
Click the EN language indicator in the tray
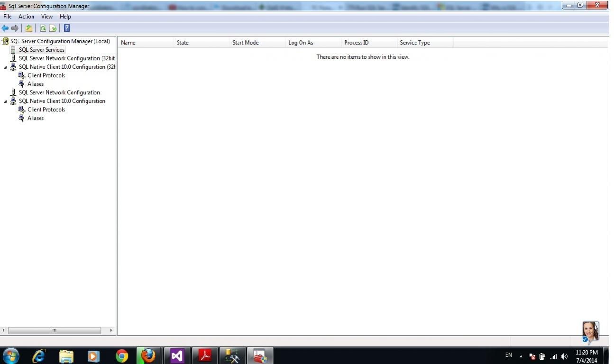point(509,355)
